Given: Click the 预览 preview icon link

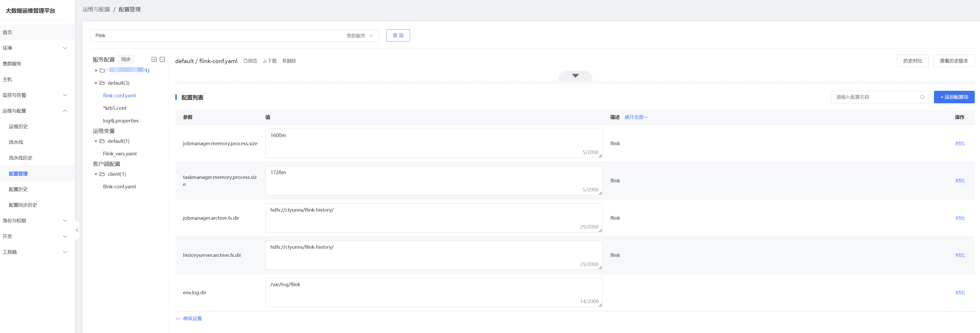Looking at the screenshot, I should point(250,61).
